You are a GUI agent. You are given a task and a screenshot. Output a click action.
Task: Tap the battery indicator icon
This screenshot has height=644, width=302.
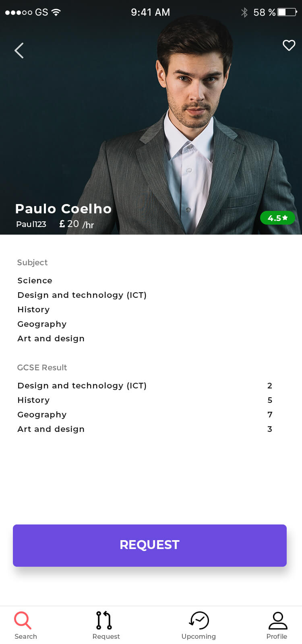287,12
